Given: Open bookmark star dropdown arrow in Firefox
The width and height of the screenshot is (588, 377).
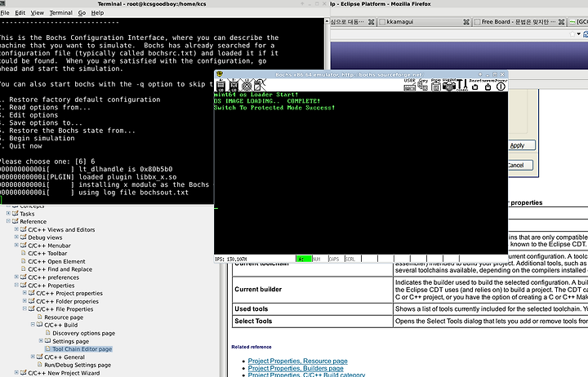Looking at the screenshot, I should (579, 34).
